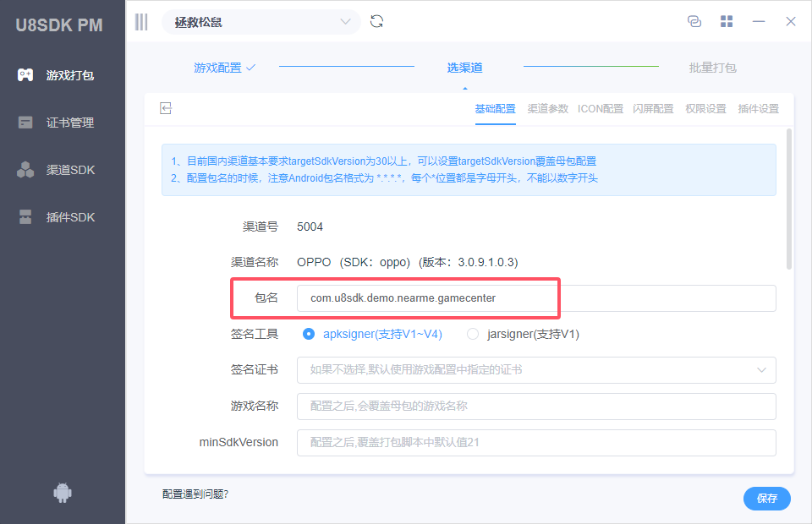
Task: Switch to the 基础配置 tab
Action: tap(496, 109)
